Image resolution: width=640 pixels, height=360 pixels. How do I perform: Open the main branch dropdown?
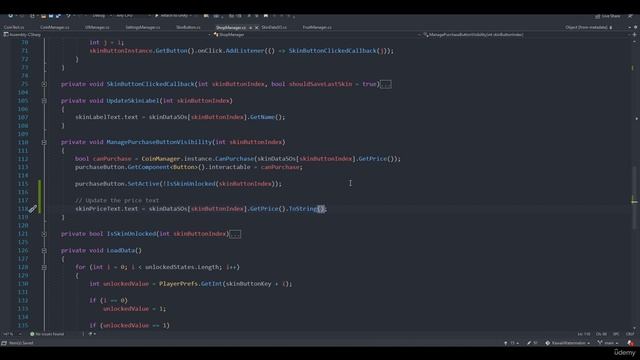tap(607, 343)
